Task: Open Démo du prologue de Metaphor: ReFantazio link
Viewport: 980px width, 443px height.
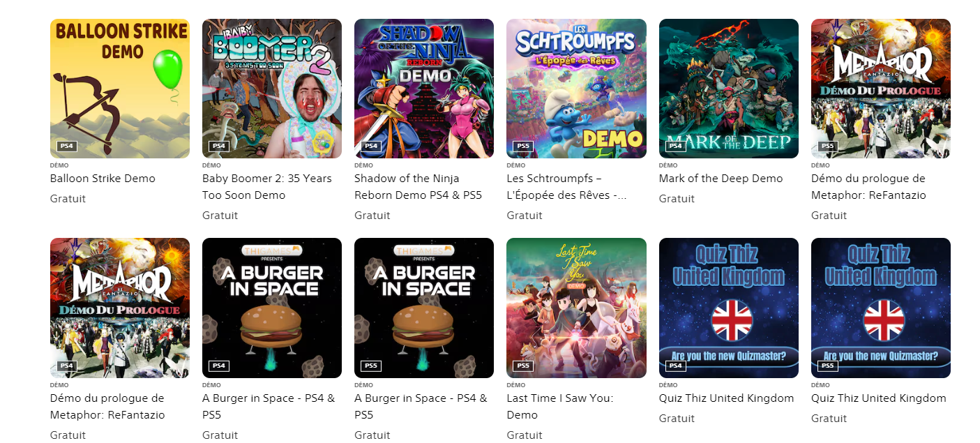Action: pyautogui.click(x=868, y=187)
